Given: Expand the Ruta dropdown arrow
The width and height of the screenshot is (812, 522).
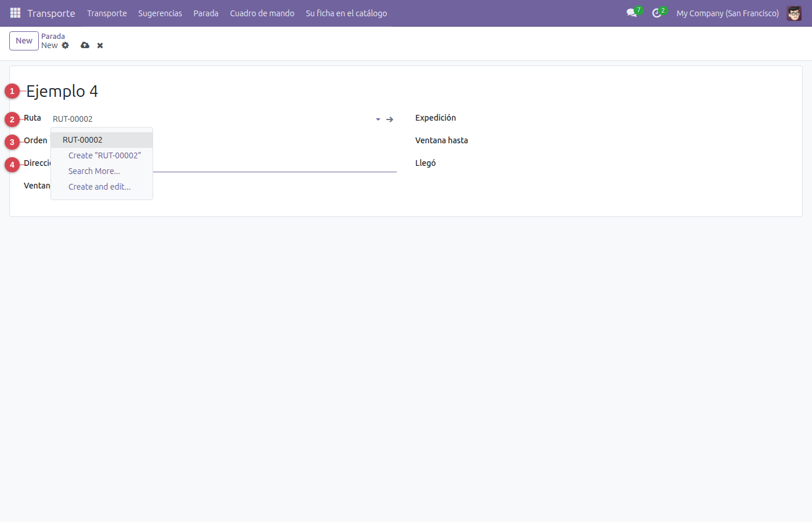Looking at the screenshot, I should (378, 119).
